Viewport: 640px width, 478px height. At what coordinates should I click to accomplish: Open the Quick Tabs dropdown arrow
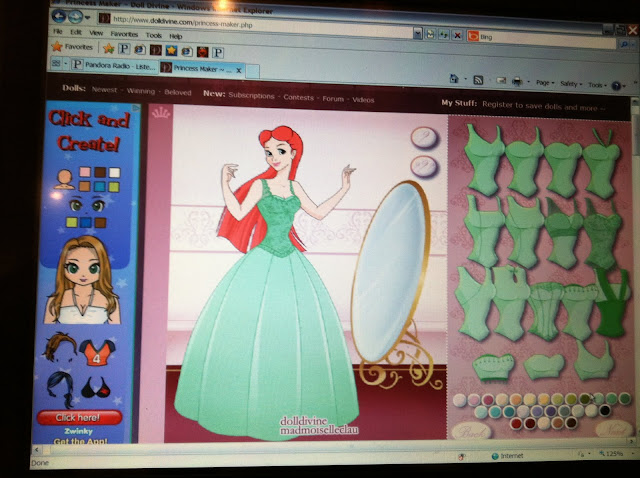coord(65,64)
